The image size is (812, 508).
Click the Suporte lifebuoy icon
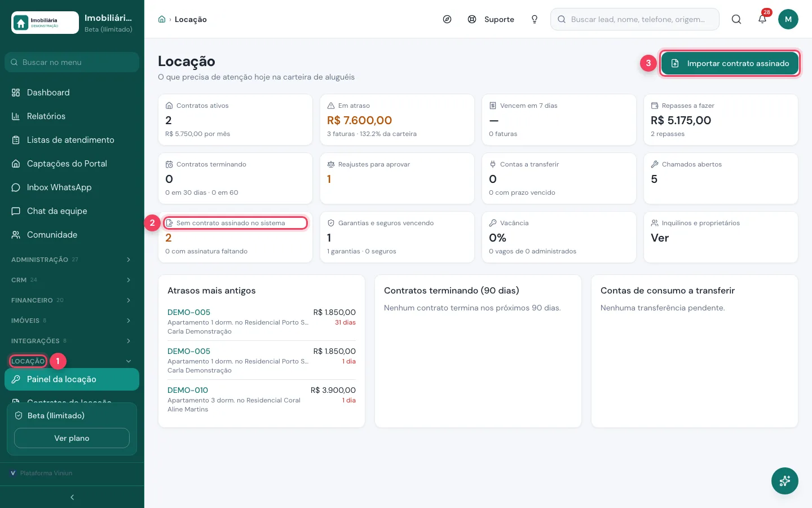[x=472, y=19]
